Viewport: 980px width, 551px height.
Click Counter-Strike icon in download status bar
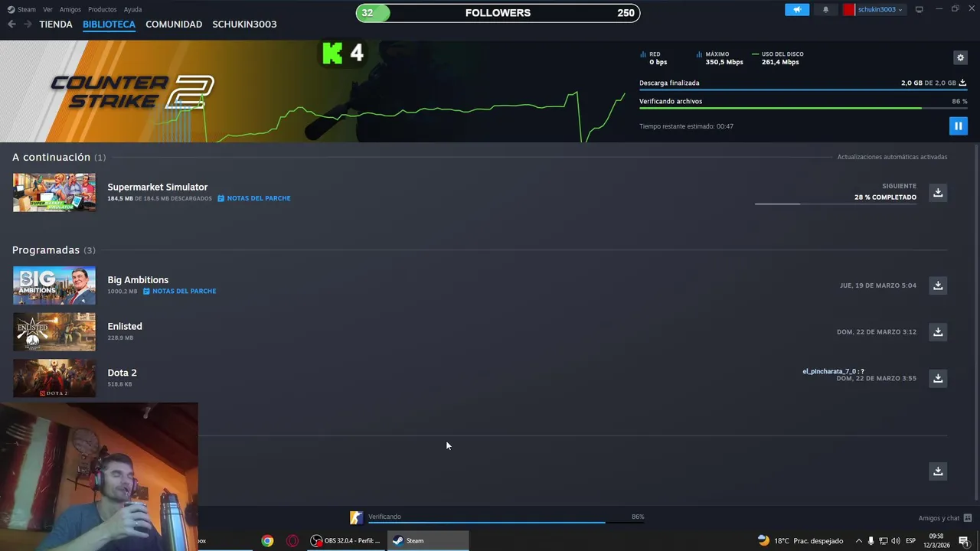[x=356, y=518]
